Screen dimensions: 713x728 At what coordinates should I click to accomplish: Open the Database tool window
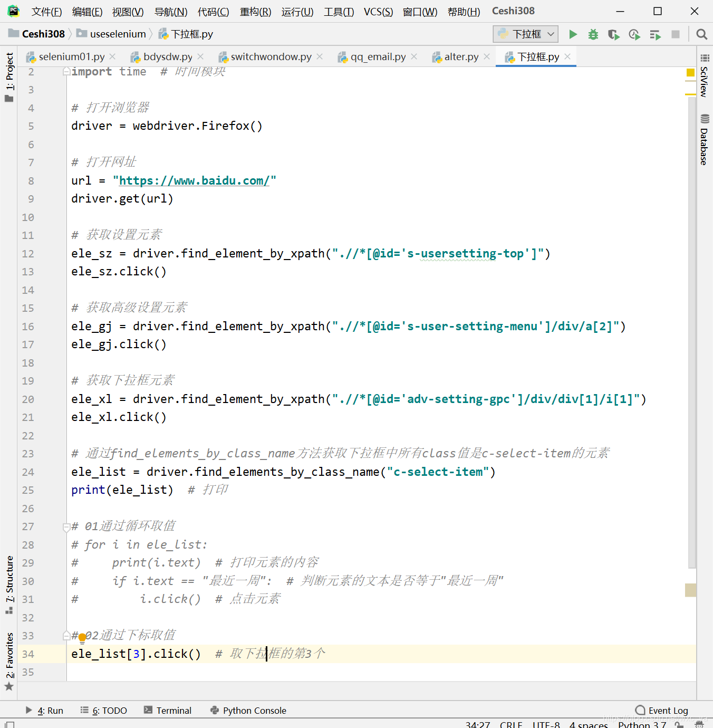(x=704, y=140)
